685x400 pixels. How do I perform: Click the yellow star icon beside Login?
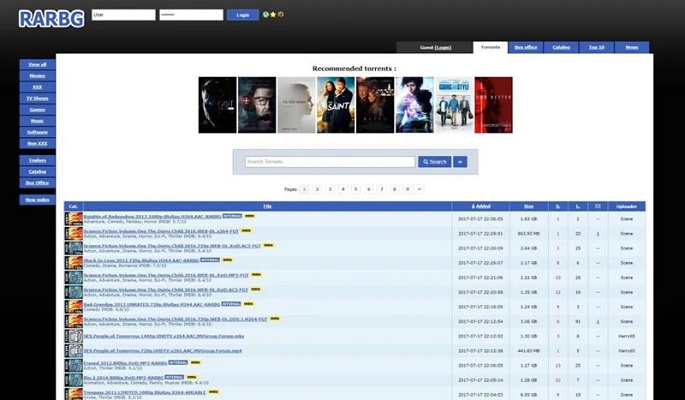click(273, 14)
